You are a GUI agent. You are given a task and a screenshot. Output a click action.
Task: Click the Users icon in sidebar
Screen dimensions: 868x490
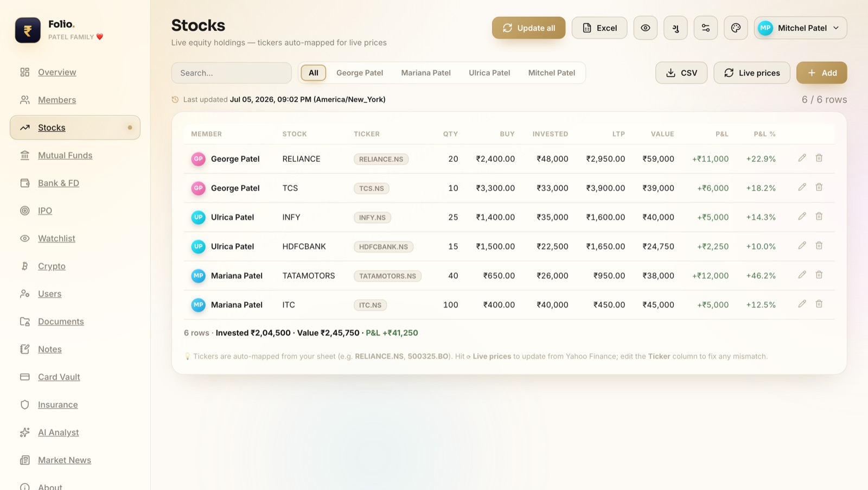25,294
